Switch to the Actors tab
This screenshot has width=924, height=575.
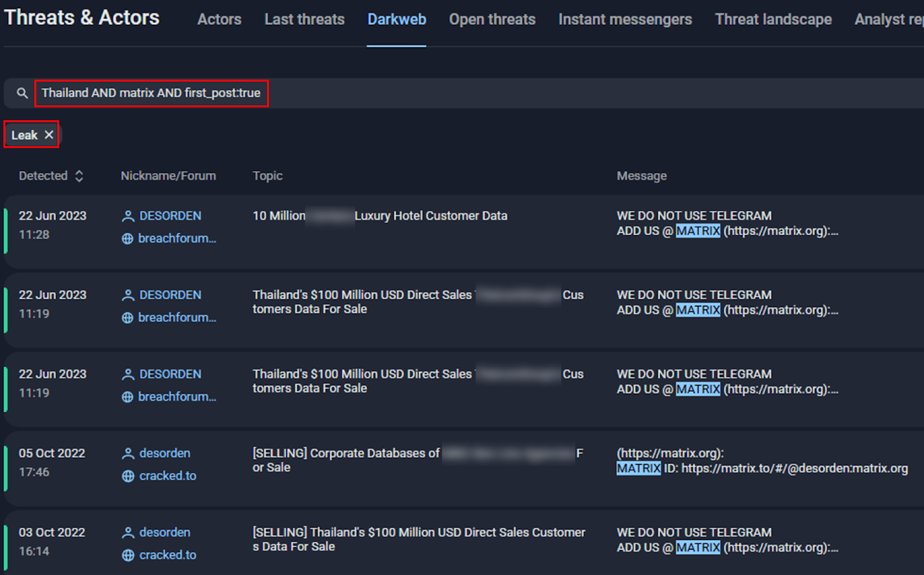[x=219, y=19]
